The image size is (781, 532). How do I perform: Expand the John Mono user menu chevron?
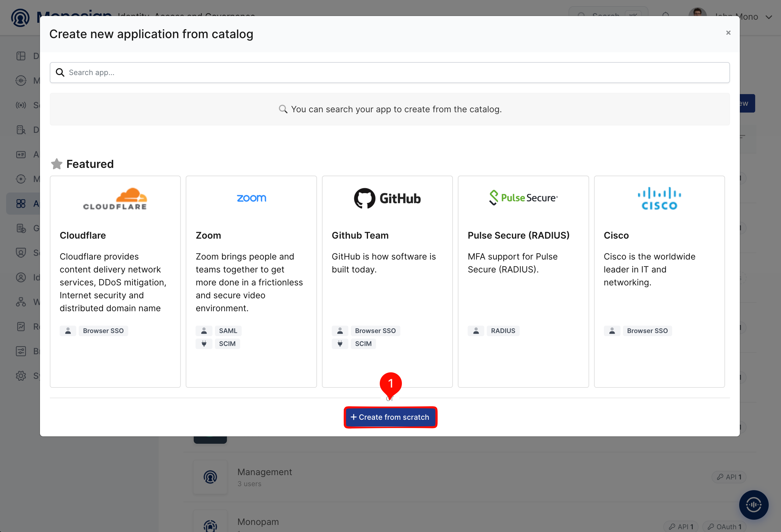[x=769, y=17]
